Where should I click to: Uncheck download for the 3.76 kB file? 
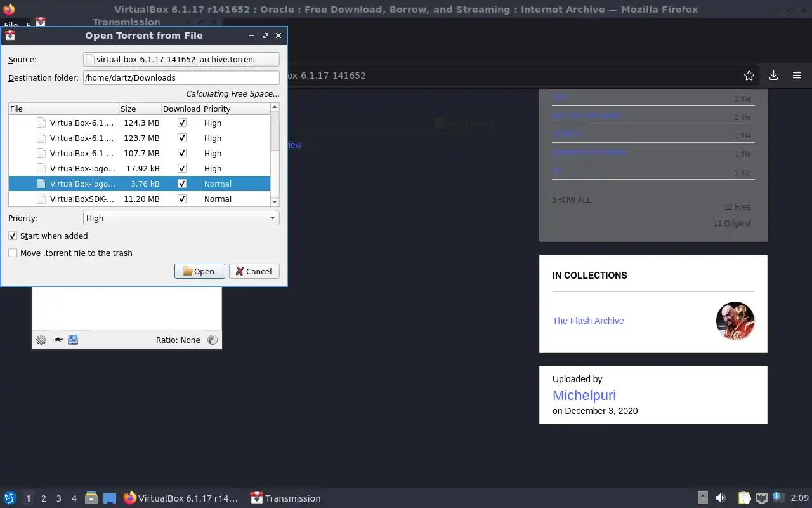(x=182, y=184)
